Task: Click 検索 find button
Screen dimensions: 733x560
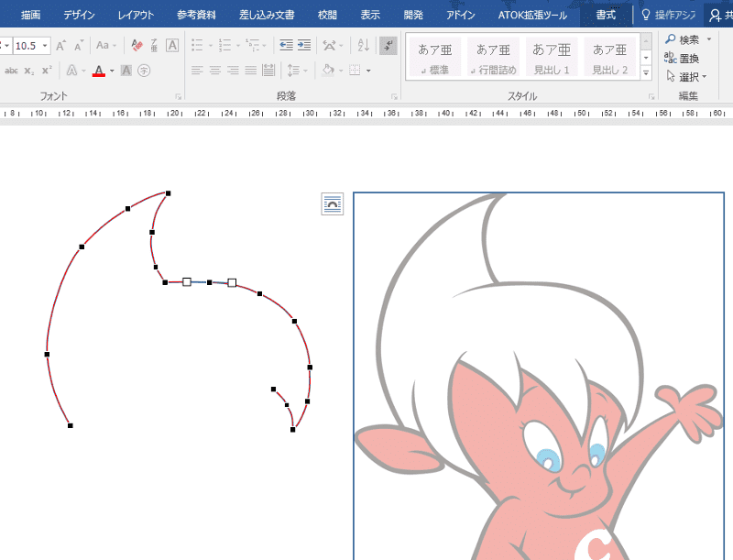Action: (x=683, y=39)
